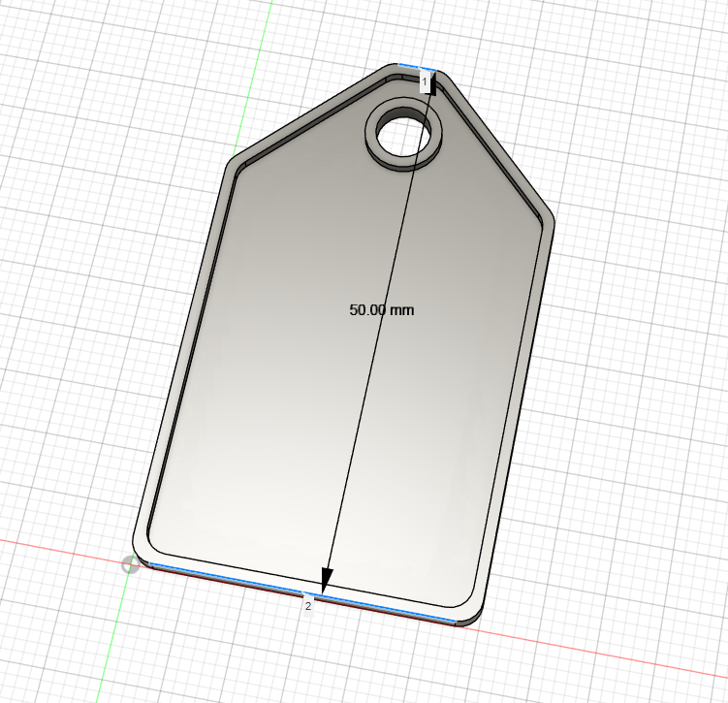Viewport: 728px width, 703px height.
Task: Select measurement point marker "1"
Action: click(x=425, y=81)
